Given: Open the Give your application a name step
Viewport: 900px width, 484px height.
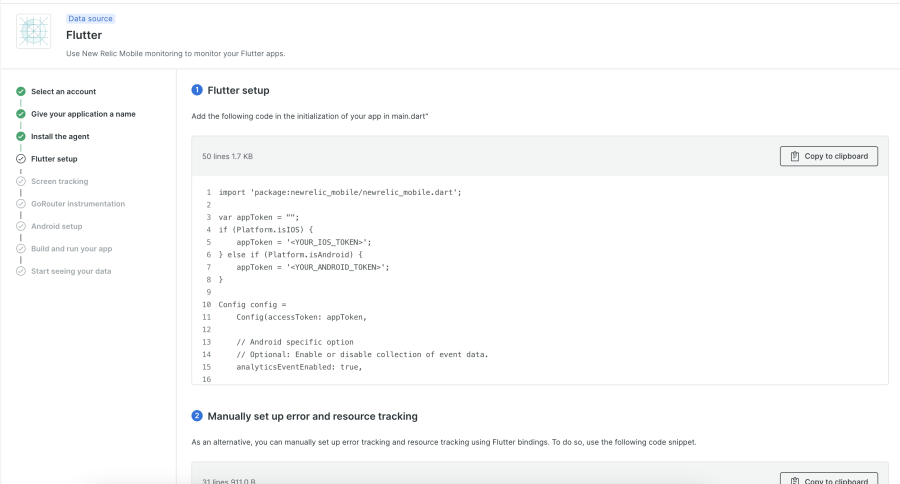Looking at the screenshot, I should coord(83,114).
